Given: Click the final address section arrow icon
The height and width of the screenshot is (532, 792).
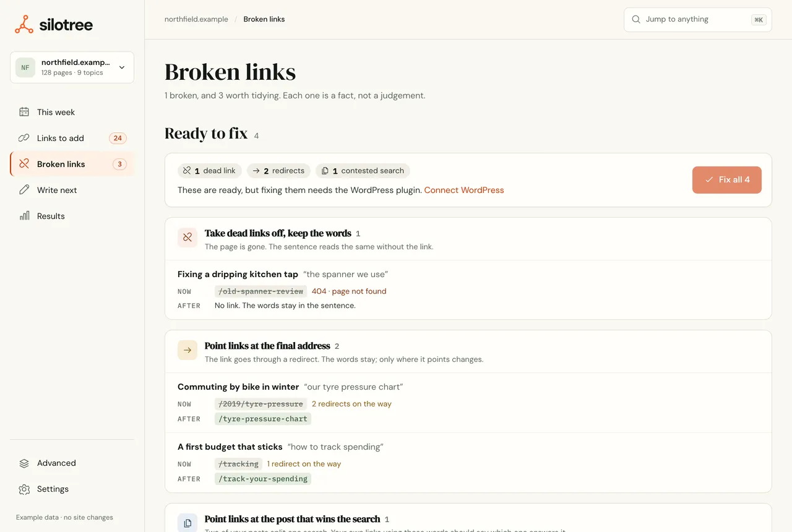Looking at the screenshot, I should (x=187, y=350).
